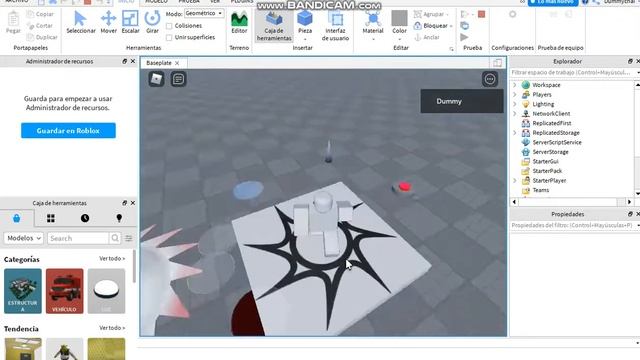Click Copiar in Portapapeles
Screen dimensions: 640x360
point(40,14)
